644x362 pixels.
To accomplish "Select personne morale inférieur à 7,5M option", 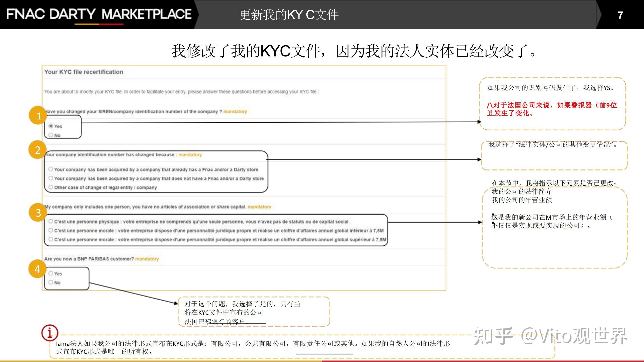I will 51,230.
